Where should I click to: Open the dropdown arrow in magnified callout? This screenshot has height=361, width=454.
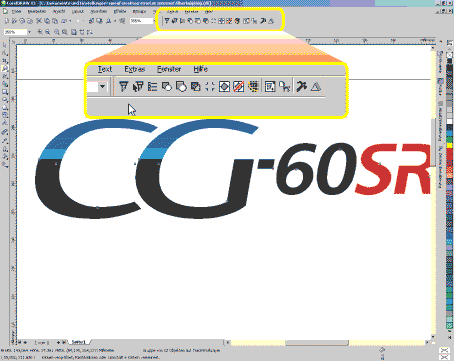[102, 87]
